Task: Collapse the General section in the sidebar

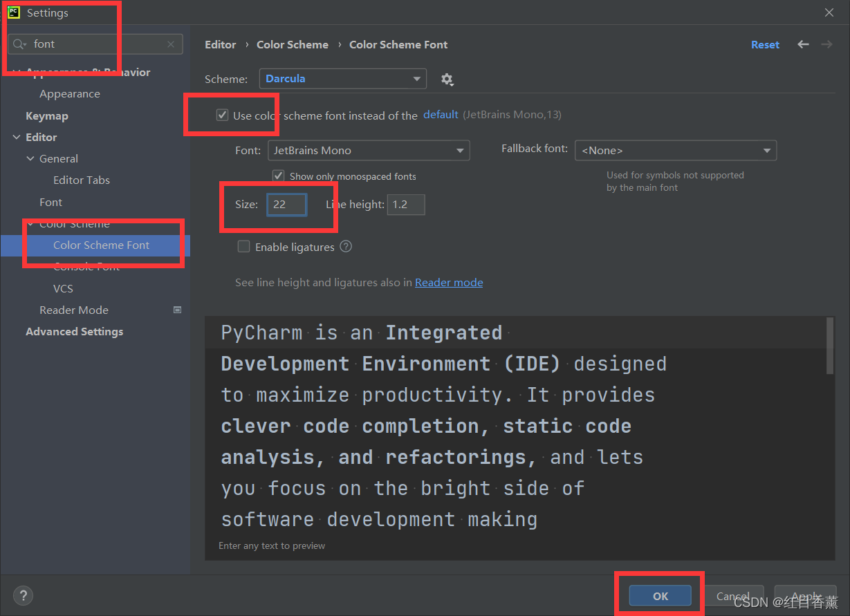Action: tap(30, 158)
